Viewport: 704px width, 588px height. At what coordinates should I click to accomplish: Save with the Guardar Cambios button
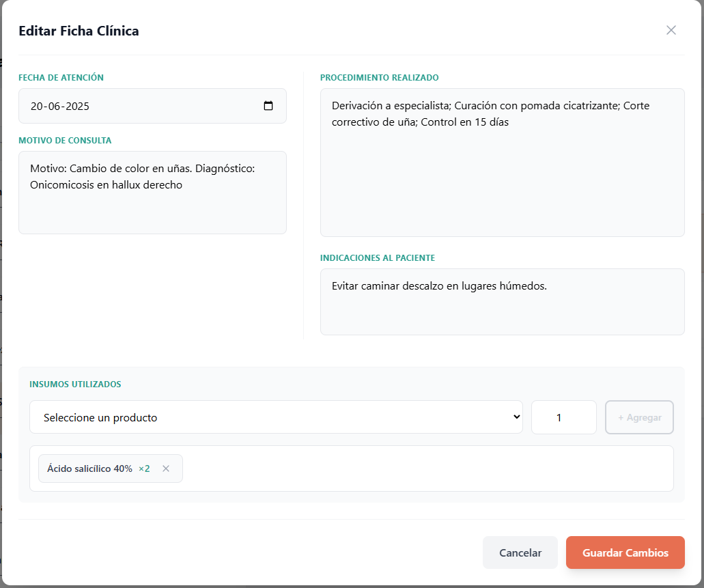tap(625, 552)
